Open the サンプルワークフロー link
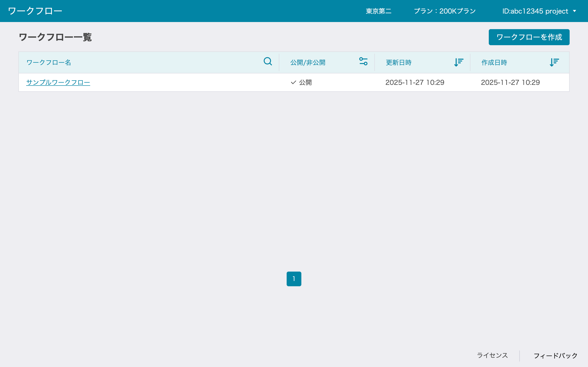Viewport: 588px width, 367px height. 58,83
